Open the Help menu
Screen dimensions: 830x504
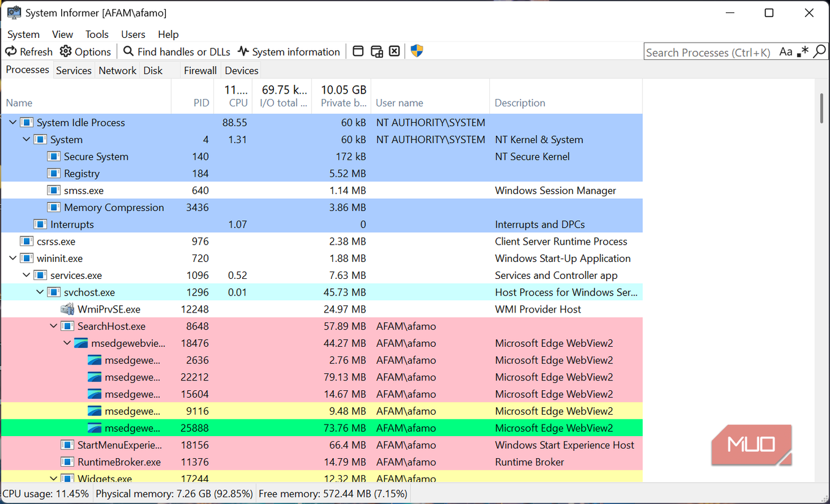tap(168, 34)
